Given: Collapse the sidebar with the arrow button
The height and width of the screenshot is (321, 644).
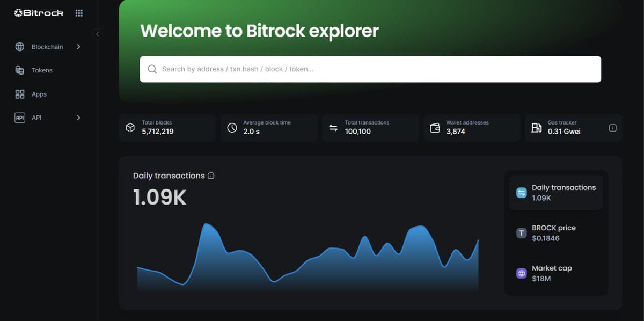Looking at the screenshot, I should (x=97, y=34).
